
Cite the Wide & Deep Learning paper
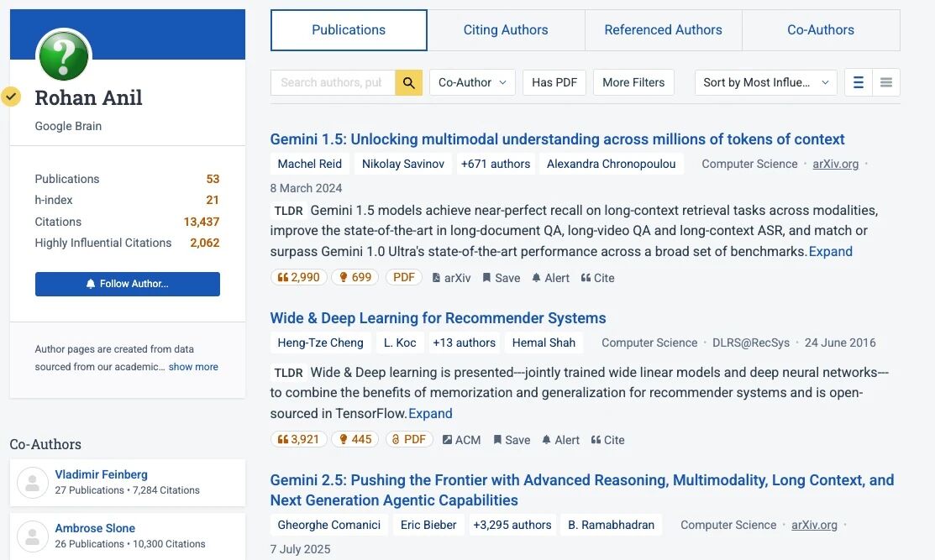pos(607,440)
